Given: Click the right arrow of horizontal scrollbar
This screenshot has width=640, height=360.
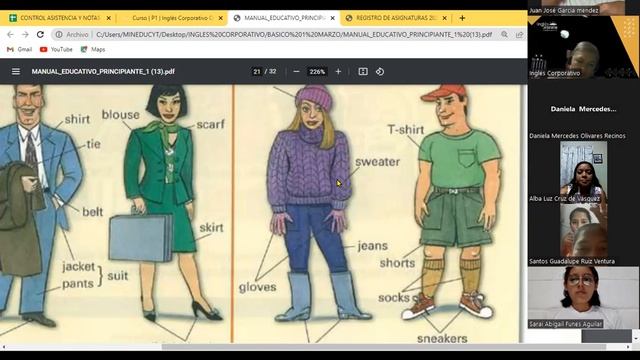Looking at the screenshot, I should coord(628,347).
